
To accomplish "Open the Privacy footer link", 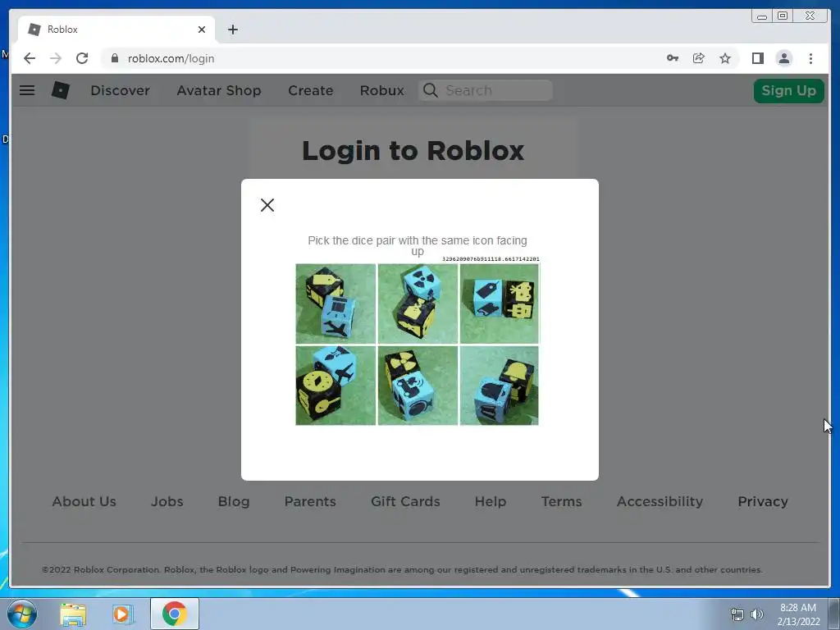I will tap(762, 501).
